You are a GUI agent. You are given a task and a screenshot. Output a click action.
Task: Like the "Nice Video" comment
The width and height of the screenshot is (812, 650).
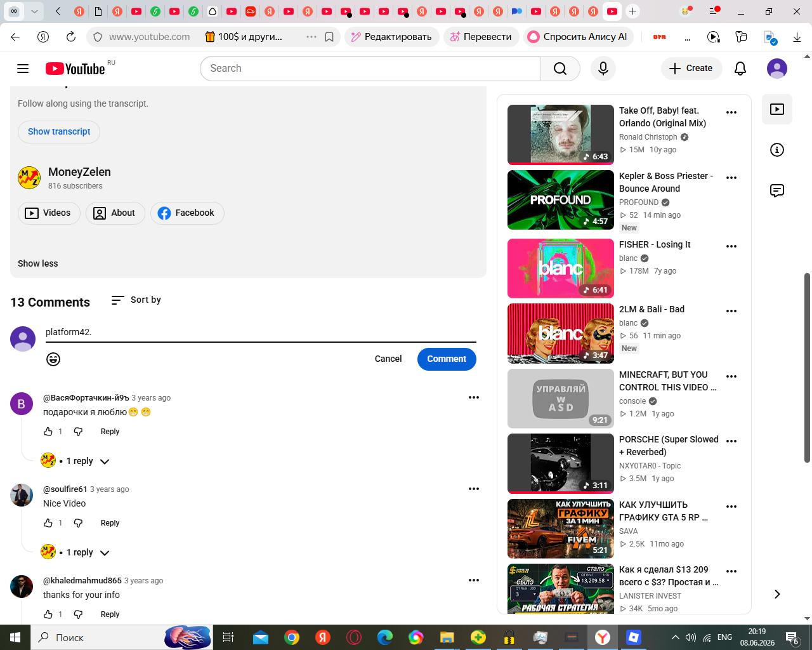pos(48,523)
